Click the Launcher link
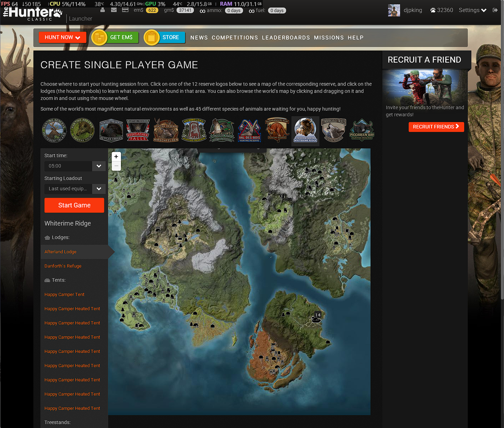The width and height of the screenshot is (504, 428). 80,19
